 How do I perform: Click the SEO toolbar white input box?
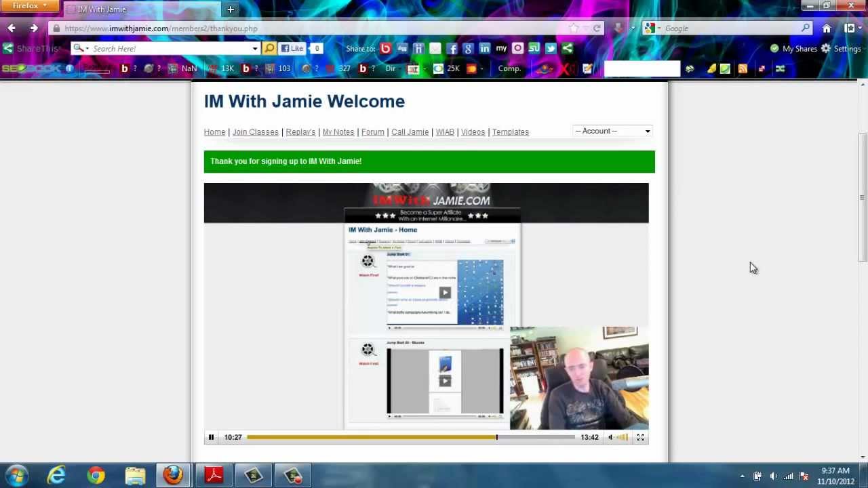(642, 68)
